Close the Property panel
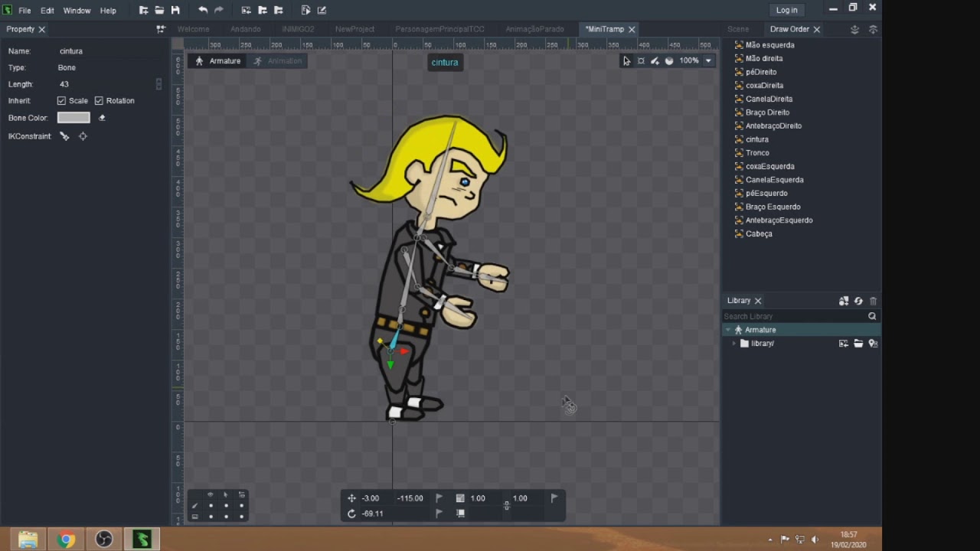980x551 pixels. point(41,29)
